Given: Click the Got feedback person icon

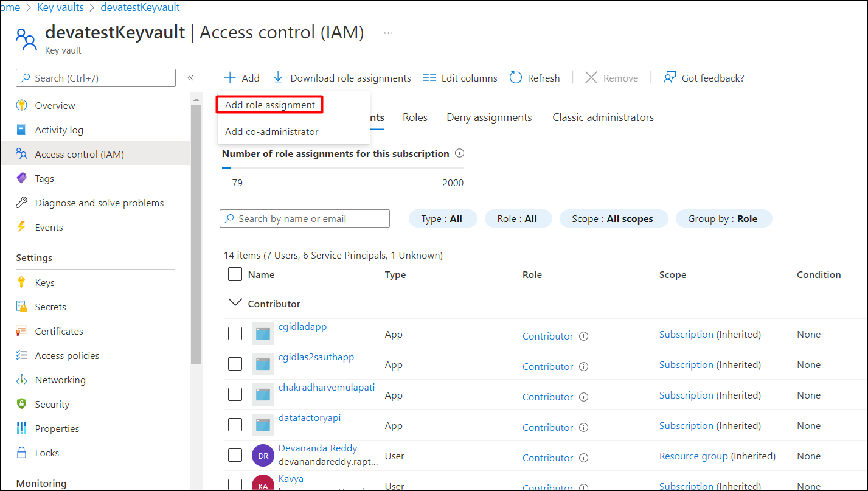Looking at the screenshot, I should coord(670,78).
